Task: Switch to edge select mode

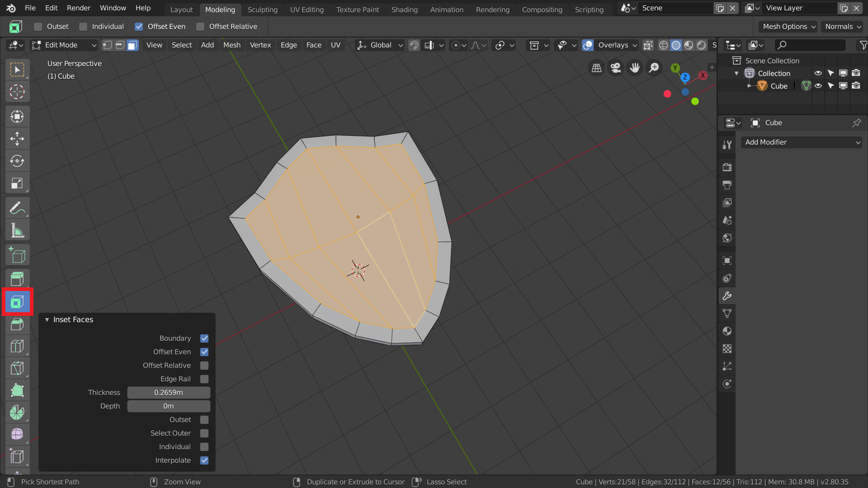Action: click(120, 45)
